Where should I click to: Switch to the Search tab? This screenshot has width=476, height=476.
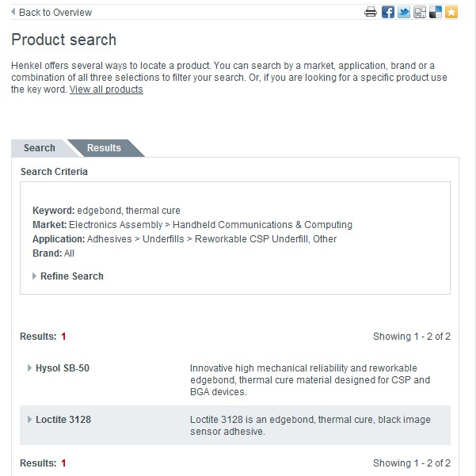(x=40, y=148)
